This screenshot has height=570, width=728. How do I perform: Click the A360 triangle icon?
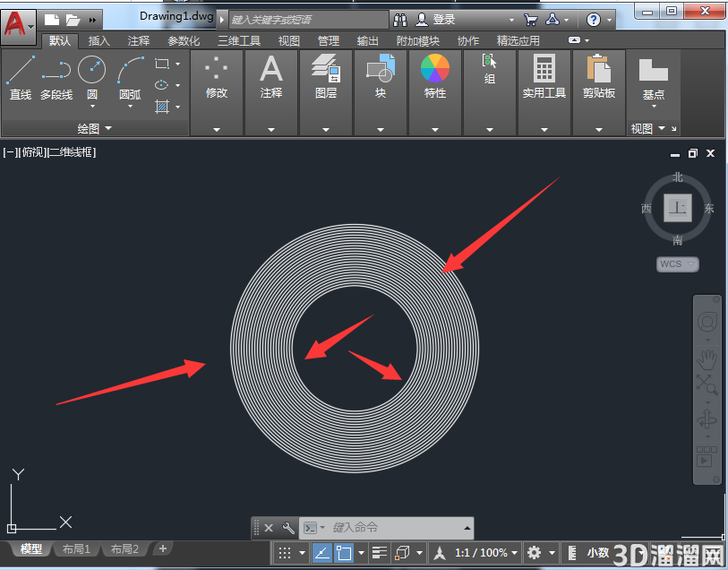click(552, 20)
